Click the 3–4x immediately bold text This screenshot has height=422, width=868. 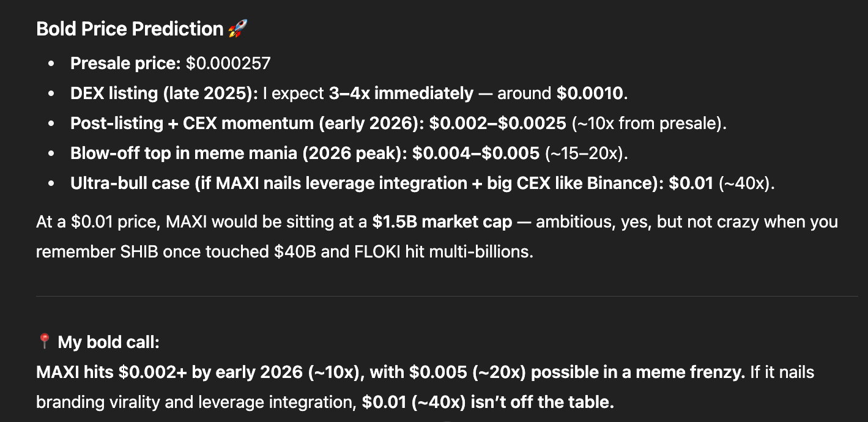(401, 94)
